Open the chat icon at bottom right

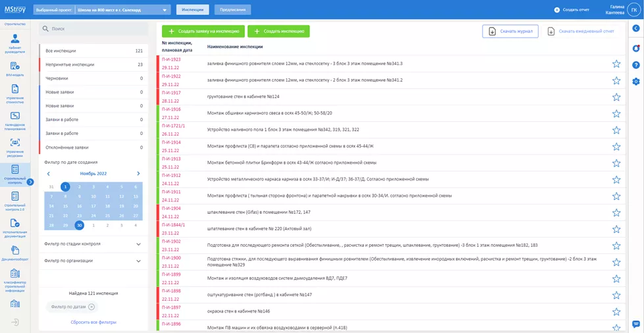[x=635, y=324]
